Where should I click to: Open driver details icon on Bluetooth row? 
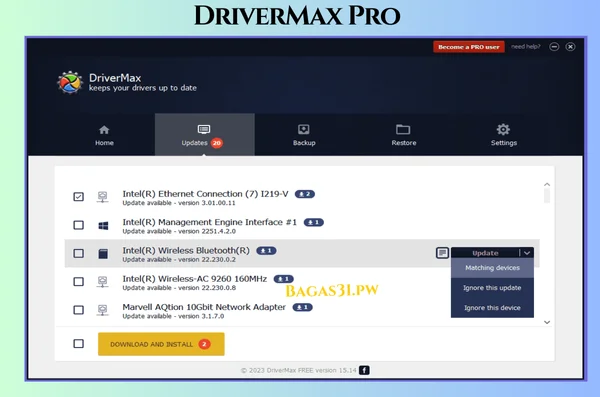coord(442,253)
